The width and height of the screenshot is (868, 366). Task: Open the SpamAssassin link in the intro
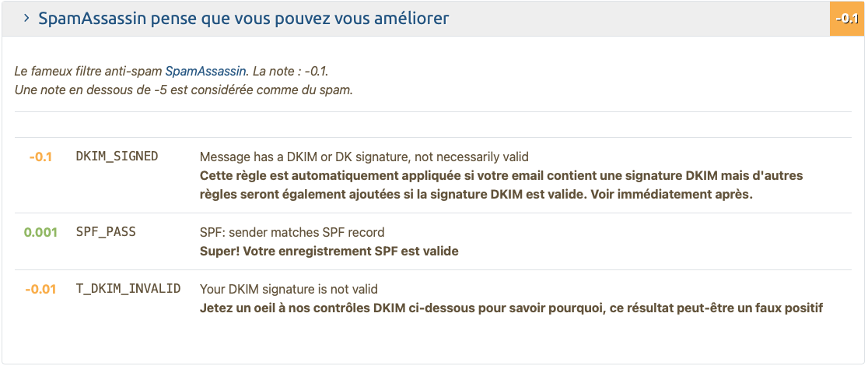(206, 71)
